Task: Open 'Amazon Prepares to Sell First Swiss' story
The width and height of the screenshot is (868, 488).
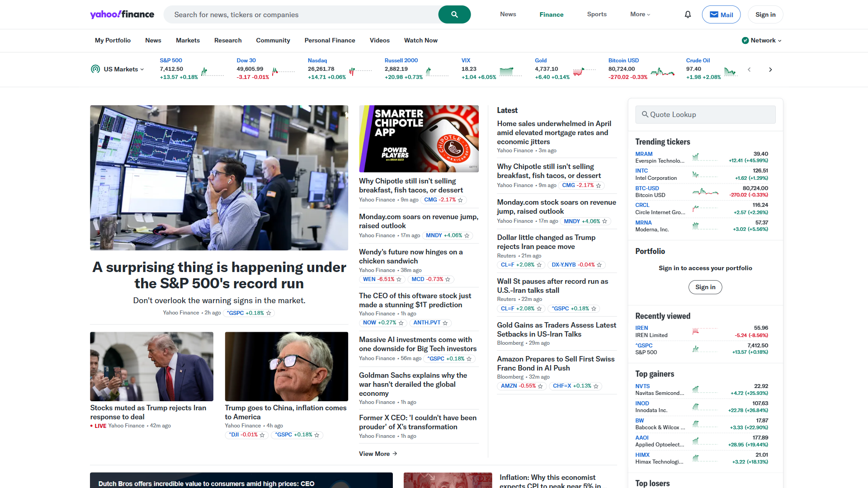Action: (x=556, y=364)
